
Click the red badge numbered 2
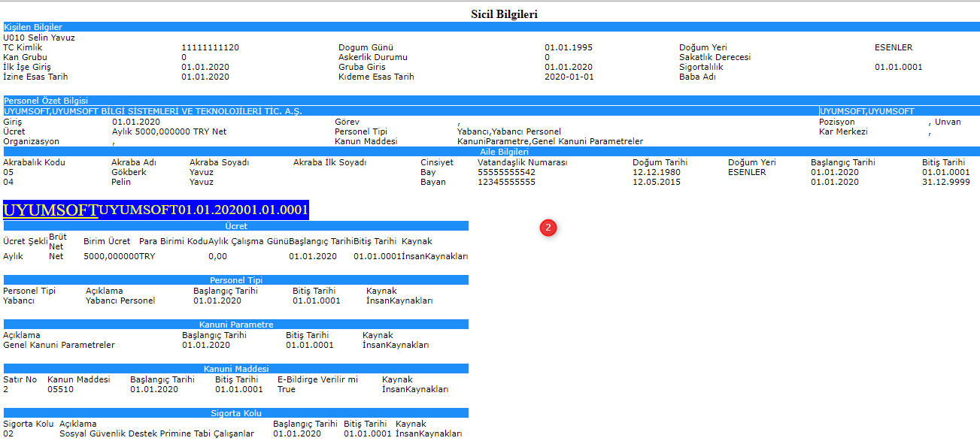(548, 227)
